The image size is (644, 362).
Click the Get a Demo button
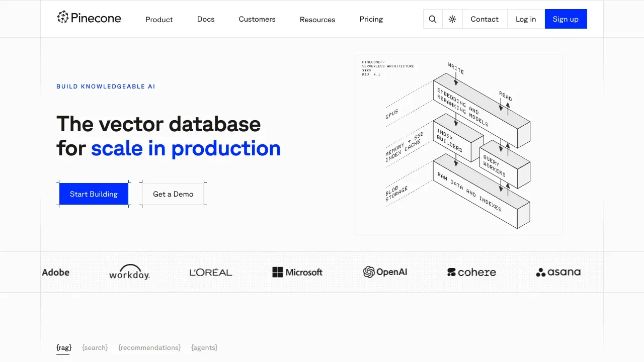[x=173, y=194]
